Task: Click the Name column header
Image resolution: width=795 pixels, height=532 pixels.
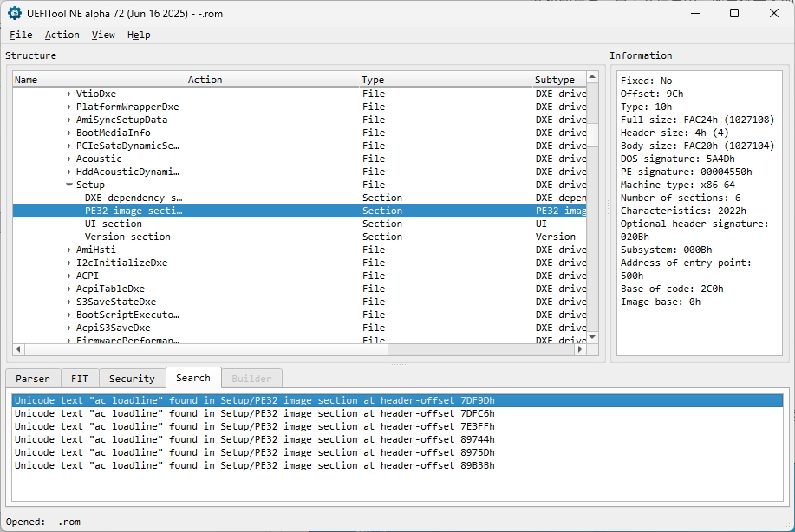Action: (26, 80)
